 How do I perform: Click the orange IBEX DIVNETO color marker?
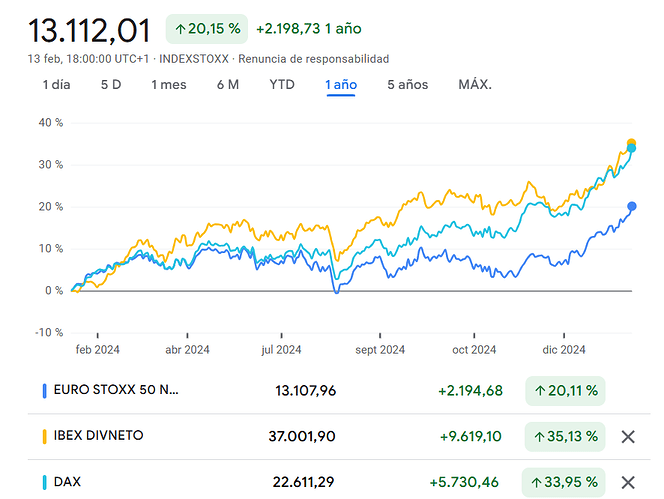point(44,436)
